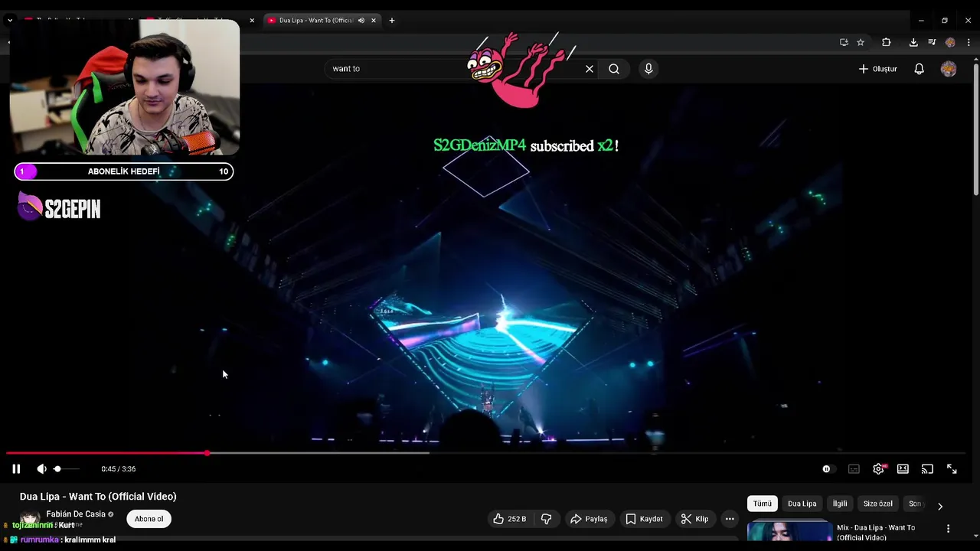This screenshot has width=980, height=551.
Task: Toggle the autoplay switch in the player
Action: pos(828,469)
